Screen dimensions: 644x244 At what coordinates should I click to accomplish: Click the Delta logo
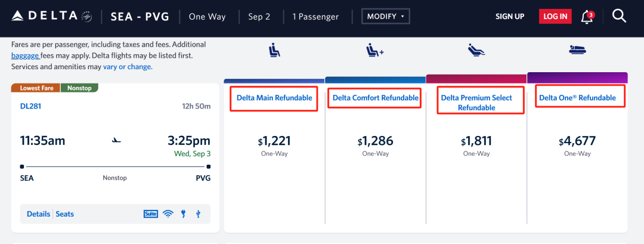pyautogui.click(x=51, y=16)
